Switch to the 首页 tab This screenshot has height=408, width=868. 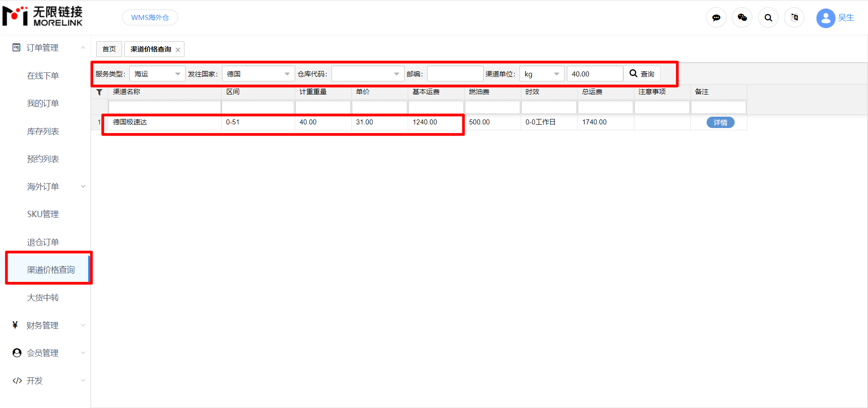coord(109,49)
